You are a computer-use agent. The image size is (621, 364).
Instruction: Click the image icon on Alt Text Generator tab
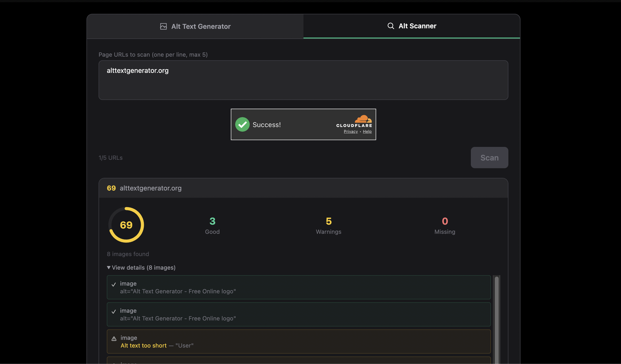pos(163,26)
